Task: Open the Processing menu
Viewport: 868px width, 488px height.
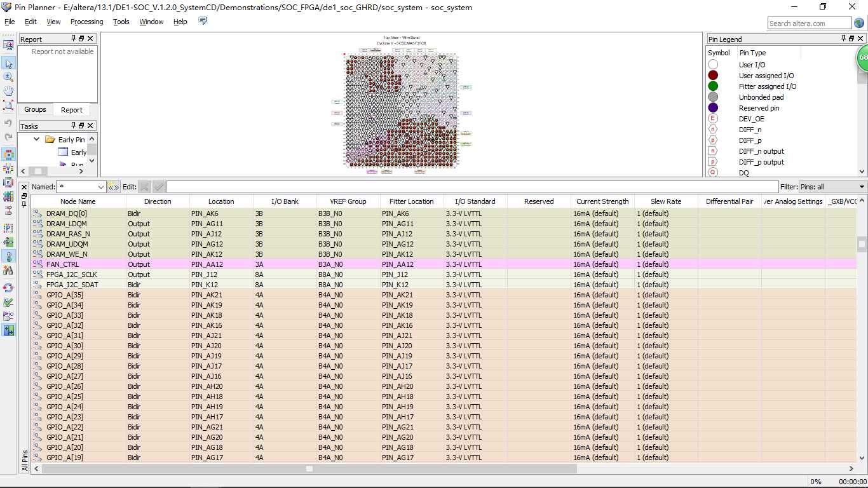Action: click(x=86, y=22)
